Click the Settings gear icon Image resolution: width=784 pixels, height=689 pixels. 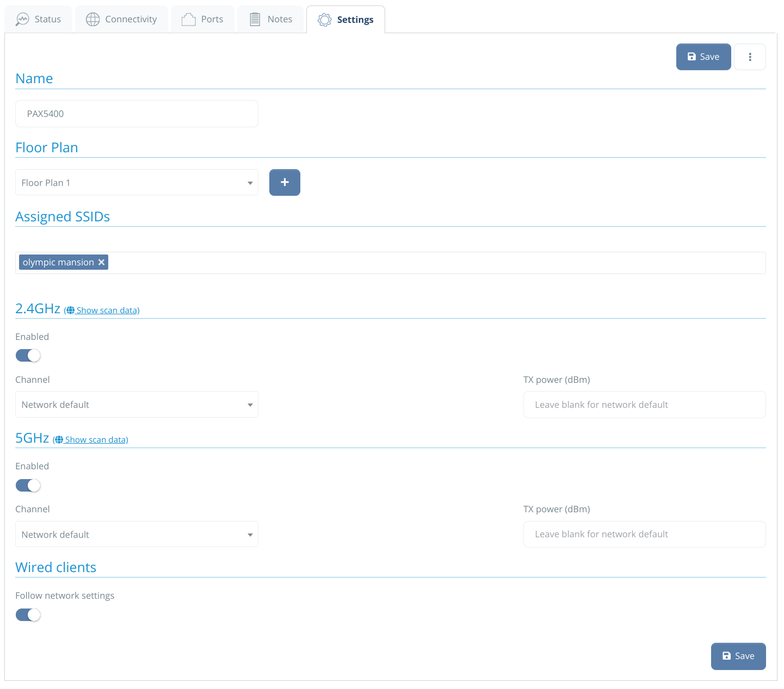coord(325,20)
